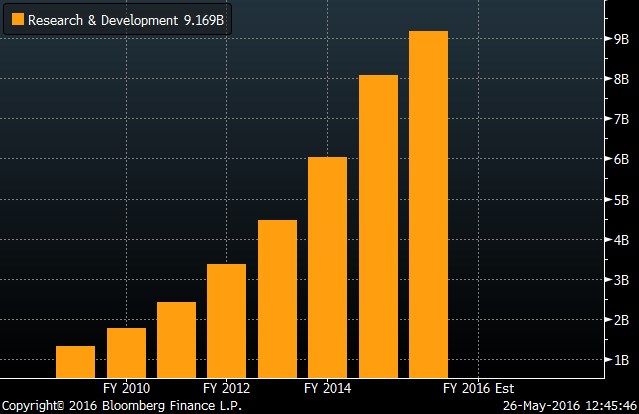
Task: Click the shortest orange bar on the left
Action: 75,362
